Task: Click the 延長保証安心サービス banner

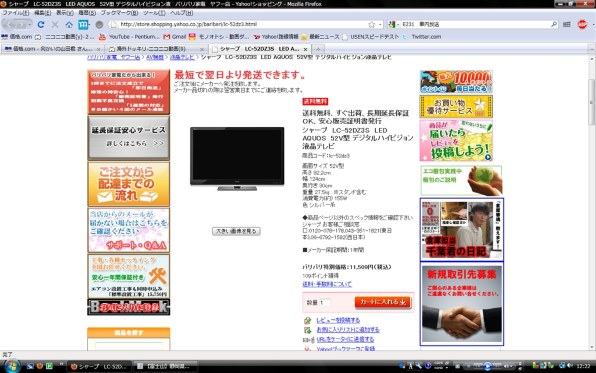Action: pos(128,138)
